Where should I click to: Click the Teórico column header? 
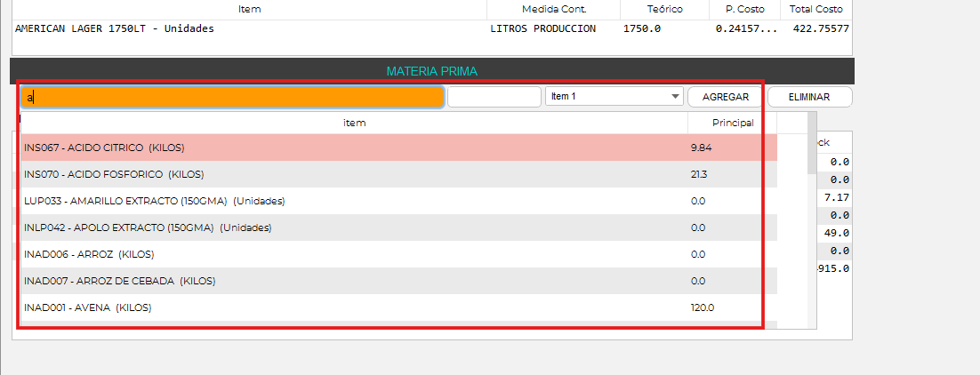[664, 9]
